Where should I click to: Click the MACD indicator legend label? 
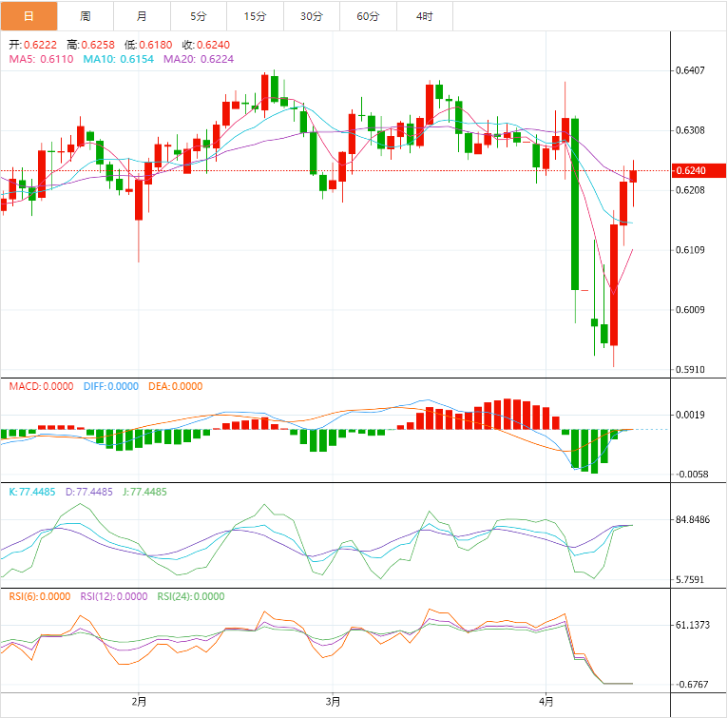click(39, 386)
